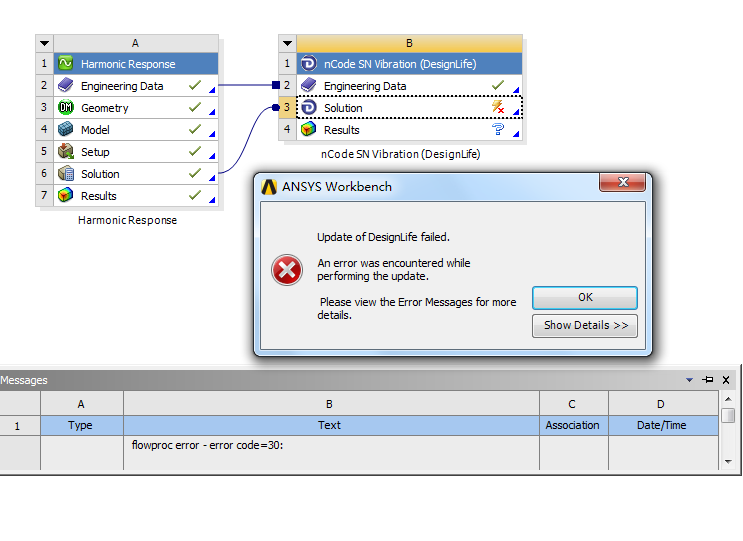
Task: Click column B header of system B
Action: coord(409,43)
